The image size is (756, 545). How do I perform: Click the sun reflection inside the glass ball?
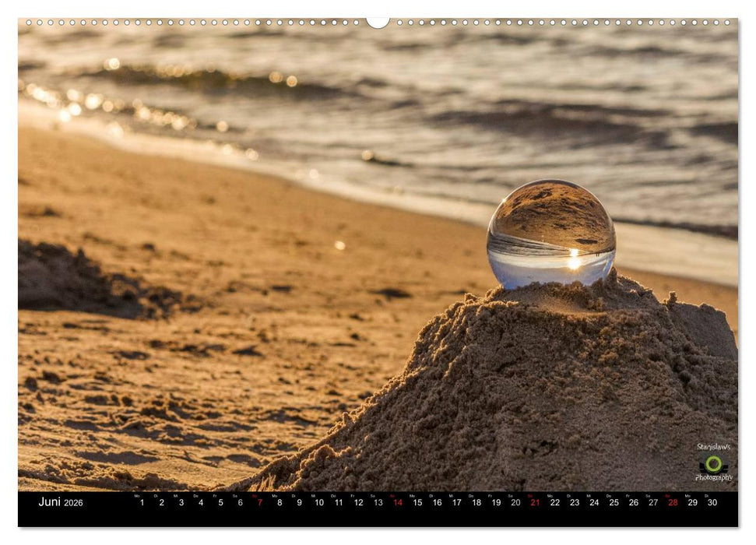pos(574,260)
